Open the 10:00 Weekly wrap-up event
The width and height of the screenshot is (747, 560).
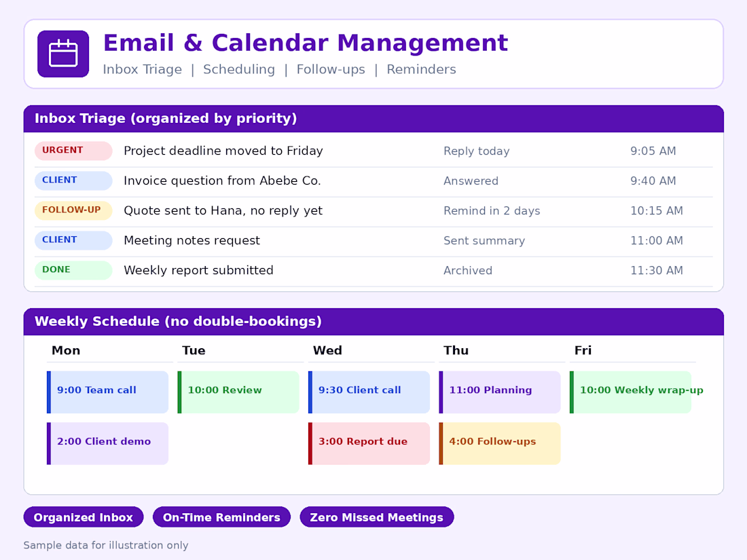click(631, 392)
